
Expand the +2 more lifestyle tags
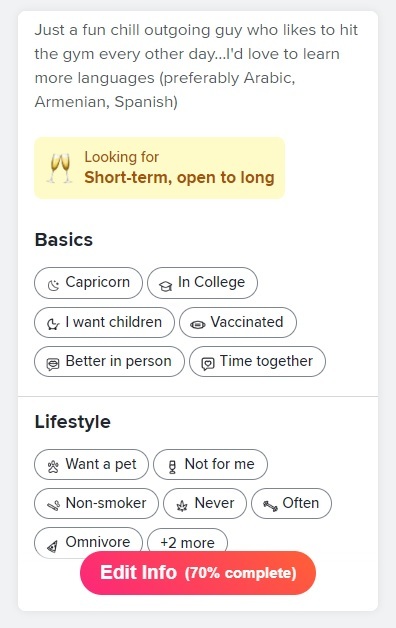(x=187, y=543)
